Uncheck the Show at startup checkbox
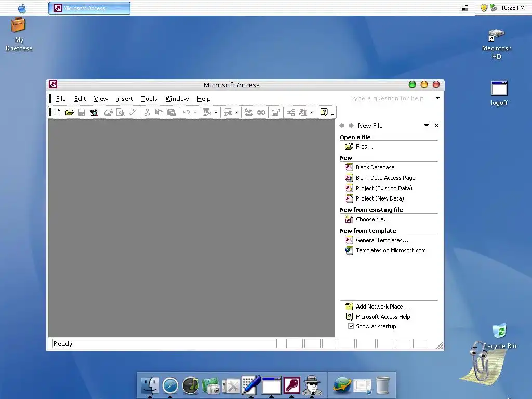Screen dimensions: 532x399 351,326
